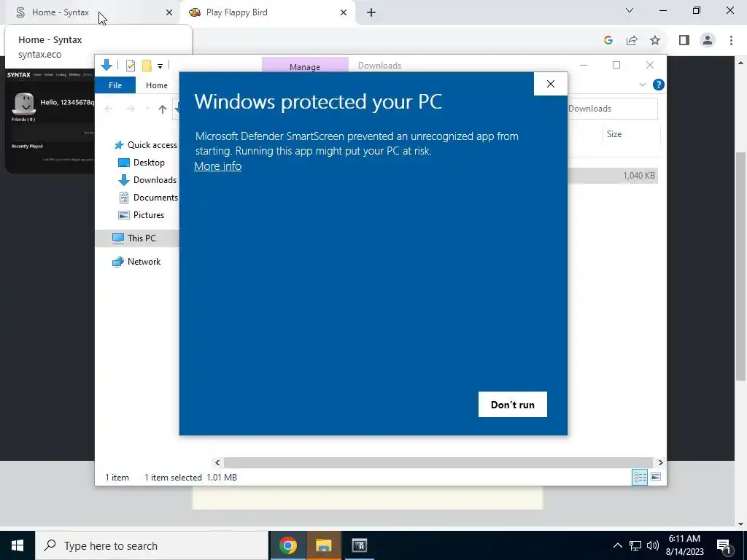The image size is (747, 560).
Task: Open Chrome three-dot menu
Action: coord(731,41)
